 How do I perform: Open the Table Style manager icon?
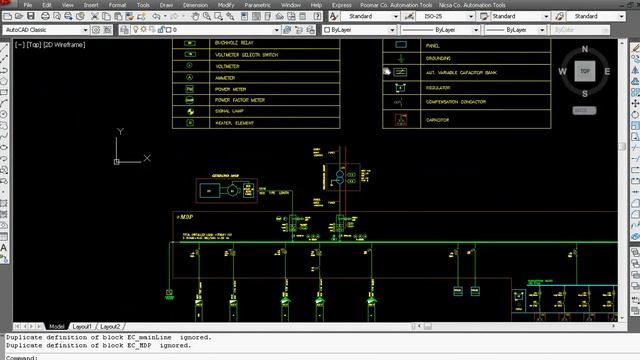(484, 16)
